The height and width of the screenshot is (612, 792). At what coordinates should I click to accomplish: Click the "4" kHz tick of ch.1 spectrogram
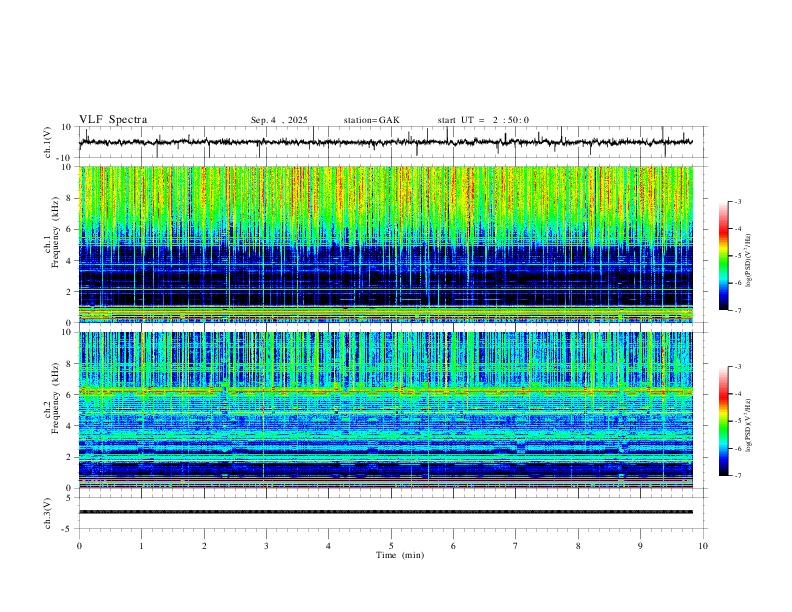point(69,260)
